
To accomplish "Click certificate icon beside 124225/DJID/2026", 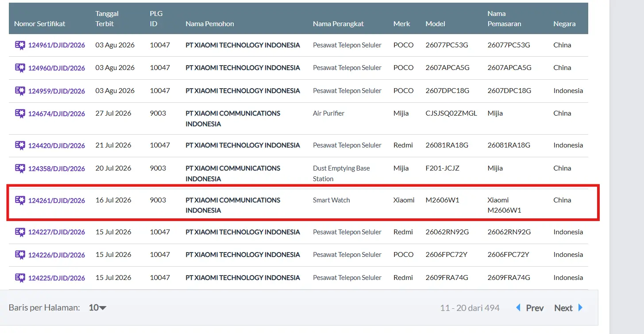I will 20,278.
